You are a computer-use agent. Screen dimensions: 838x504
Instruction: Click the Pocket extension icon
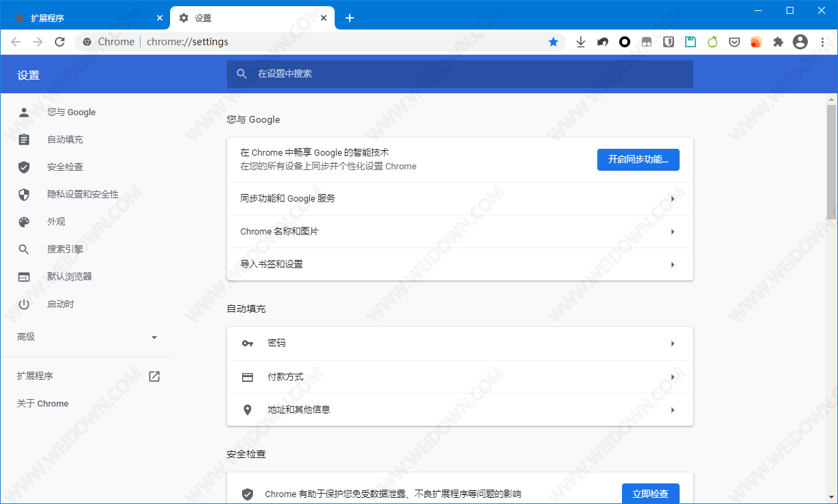click(x=734, y=42)
